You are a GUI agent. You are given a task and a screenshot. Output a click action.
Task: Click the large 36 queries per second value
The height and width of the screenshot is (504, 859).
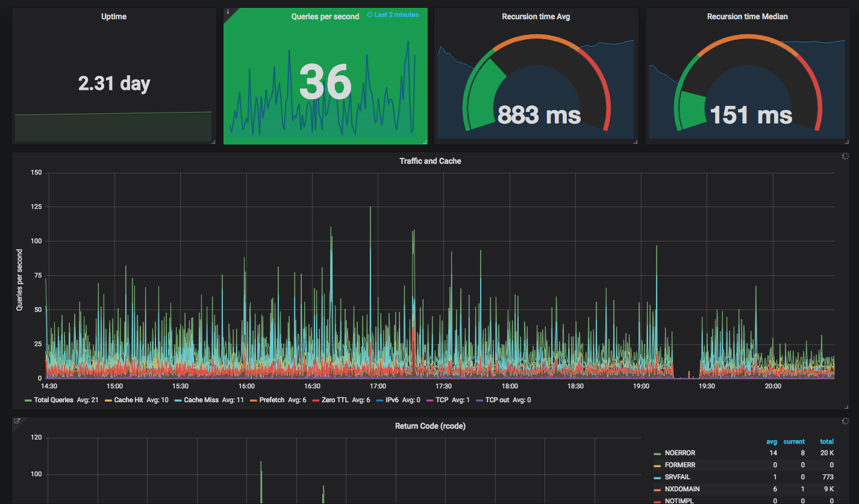(x=325, y=82)
